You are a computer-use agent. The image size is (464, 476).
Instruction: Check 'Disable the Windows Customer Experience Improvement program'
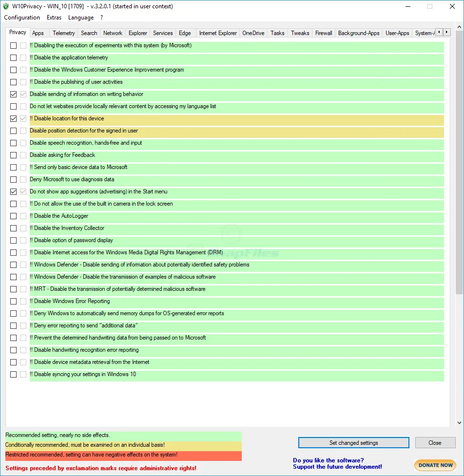click(13, 70)
